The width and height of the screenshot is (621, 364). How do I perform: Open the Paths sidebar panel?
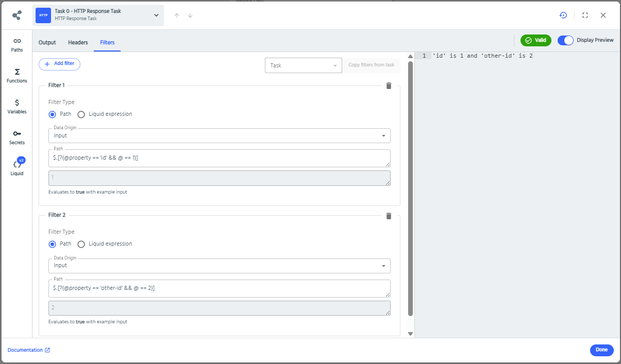coord(17,45)
